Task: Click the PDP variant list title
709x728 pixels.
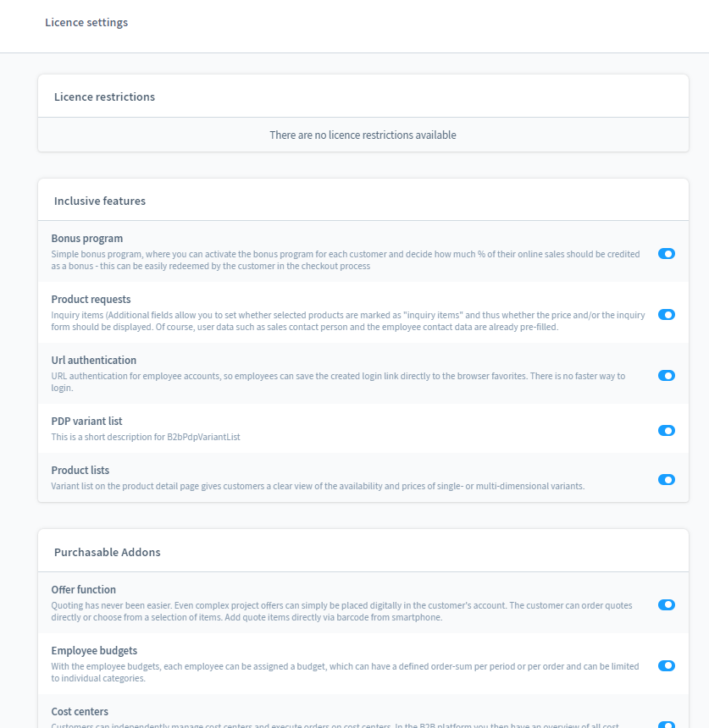Action: [x=86, y=422]
